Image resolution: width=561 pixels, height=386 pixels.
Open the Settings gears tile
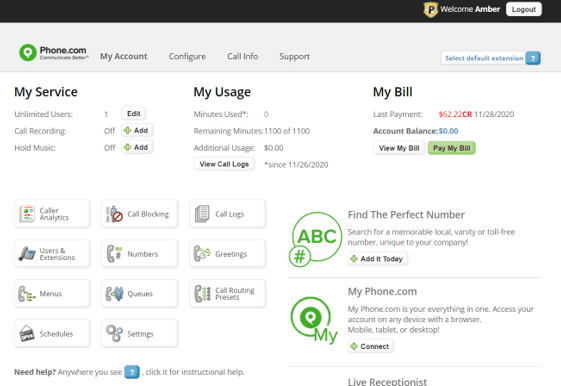(x=140, y=333)
